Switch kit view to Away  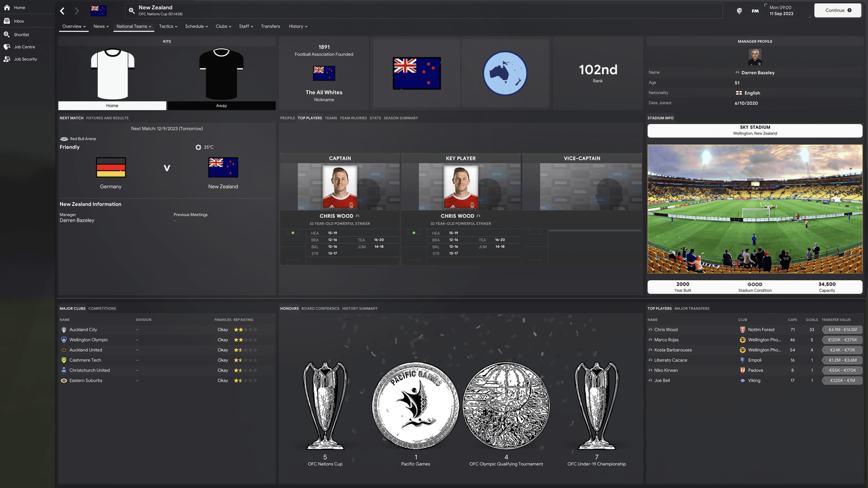(x=221, y=106)
